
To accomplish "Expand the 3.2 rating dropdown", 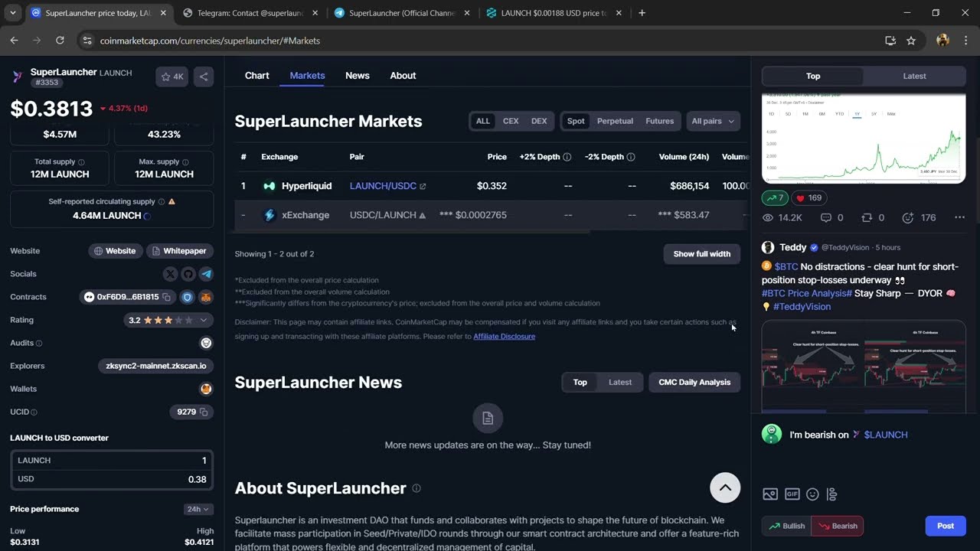I will 168,320.
